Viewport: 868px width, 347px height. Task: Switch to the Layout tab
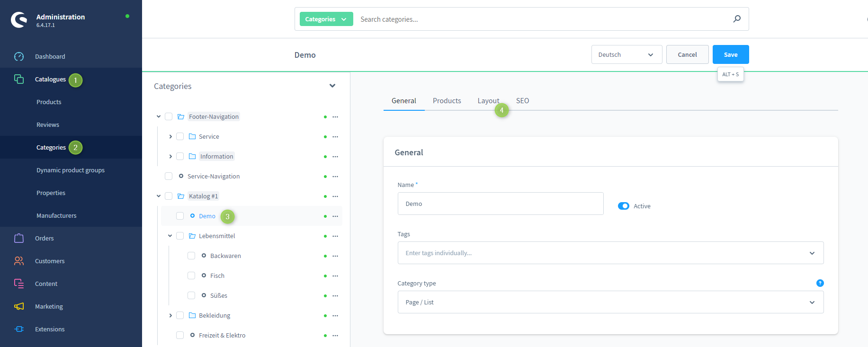488,101
